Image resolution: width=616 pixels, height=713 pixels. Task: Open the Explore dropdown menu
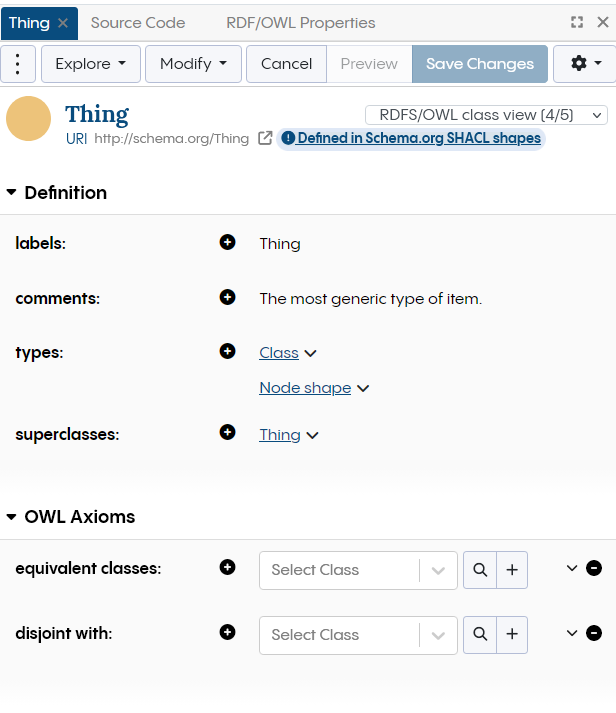pyautogui.click(x=91, y=64)
